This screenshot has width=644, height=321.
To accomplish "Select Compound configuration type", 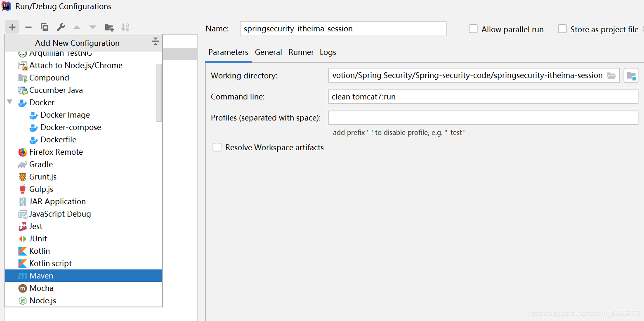I will tap(83, 78).
